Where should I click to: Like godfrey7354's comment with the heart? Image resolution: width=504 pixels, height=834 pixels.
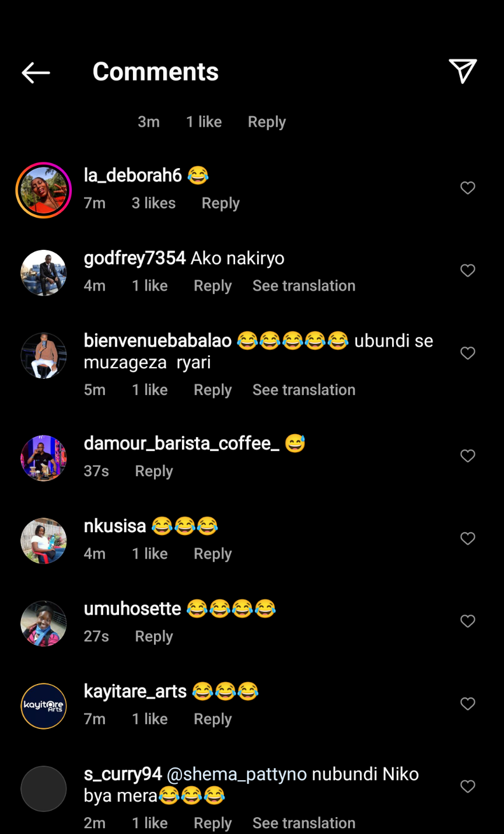click(x=468, y=271)
